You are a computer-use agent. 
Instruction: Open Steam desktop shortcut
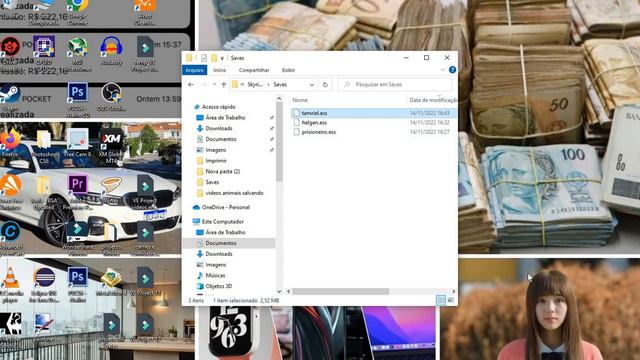point(10,98)
